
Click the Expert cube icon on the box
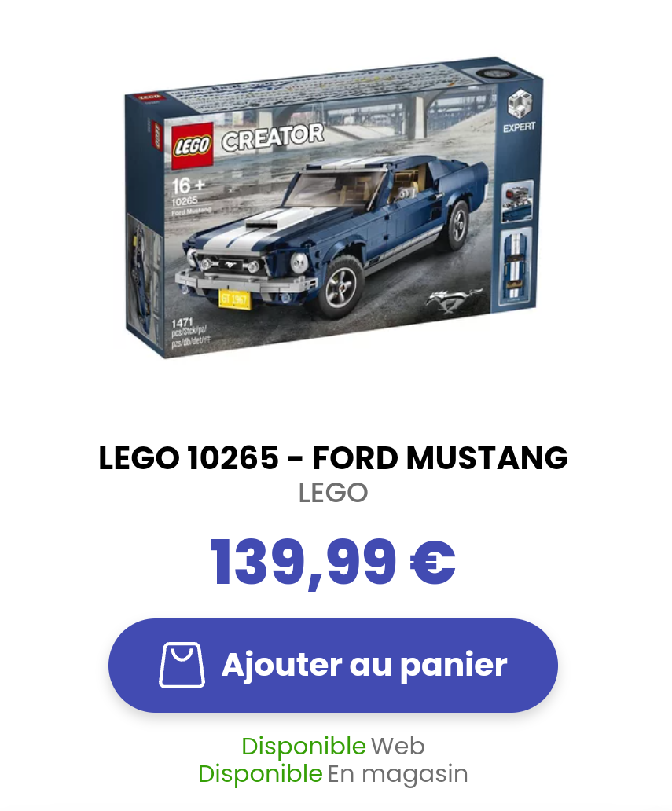519,104
